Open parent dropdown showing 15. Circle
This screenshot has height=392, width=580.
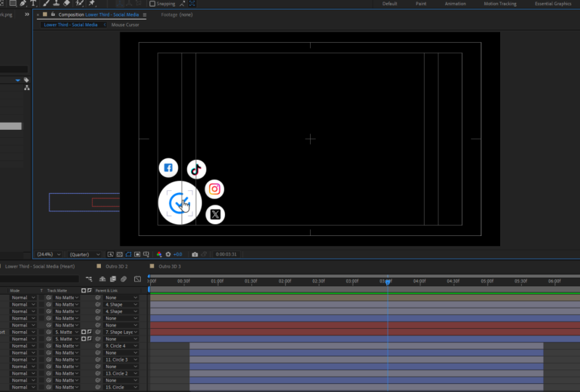point(121,387)
